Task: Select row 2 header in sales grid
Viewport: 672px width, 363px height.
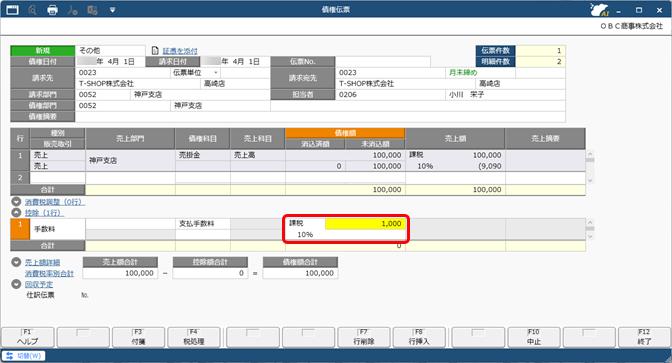Action: pyautogui.click(x=20, y=177)
